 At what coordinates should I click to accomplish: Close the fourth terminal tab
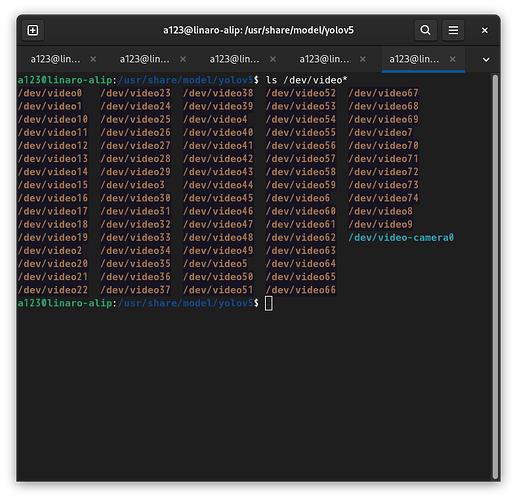(363, 59)
